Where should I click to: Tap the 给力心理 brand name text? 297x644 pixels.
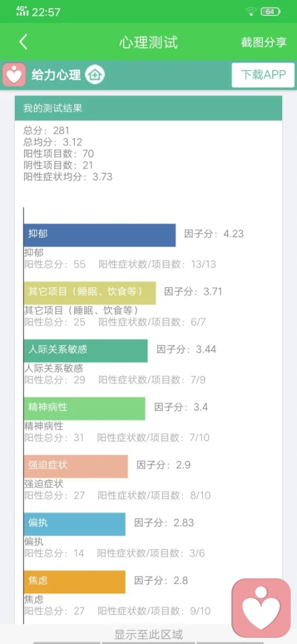tap(56, 75)
